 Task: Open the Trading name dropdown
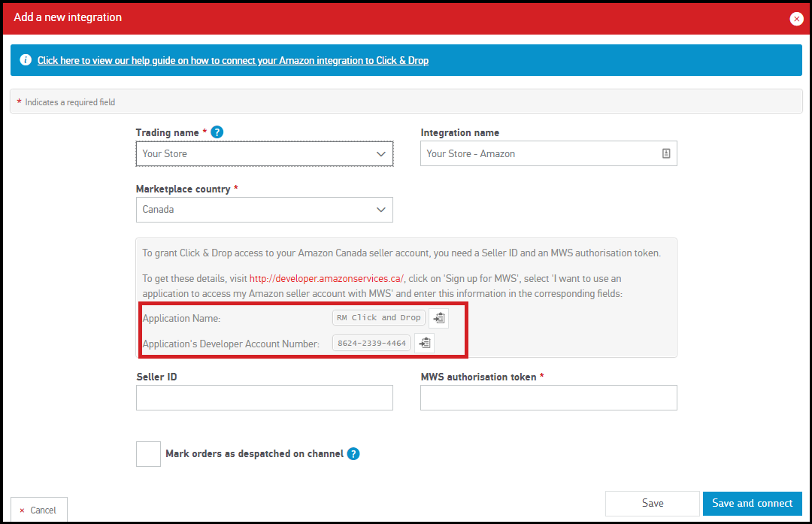pos(264,153)
